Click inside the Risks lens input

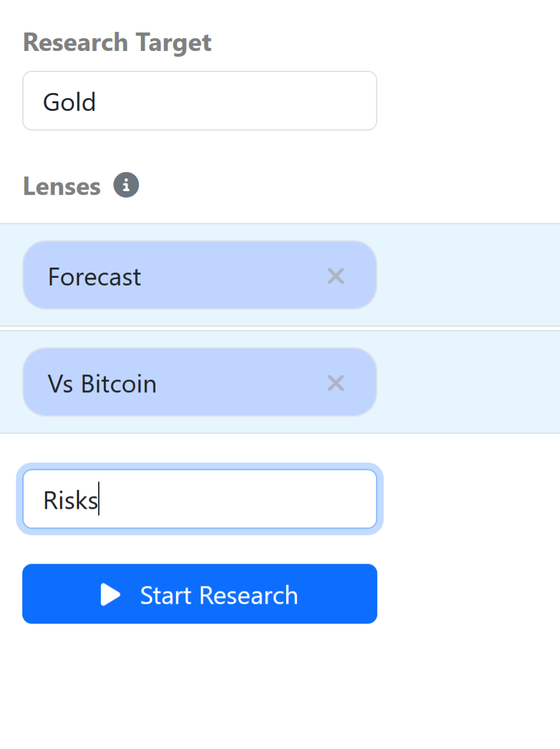(200, 499)
